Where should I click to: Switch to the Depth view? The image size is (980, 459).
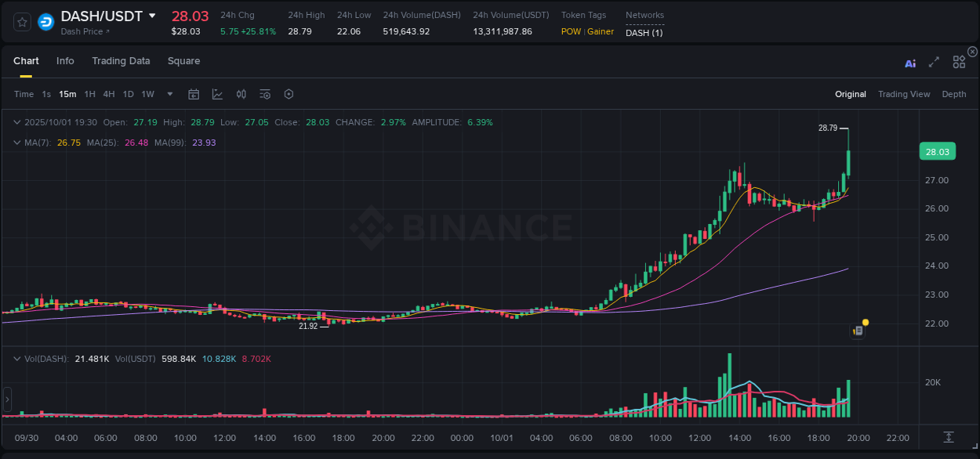(954, 94)
